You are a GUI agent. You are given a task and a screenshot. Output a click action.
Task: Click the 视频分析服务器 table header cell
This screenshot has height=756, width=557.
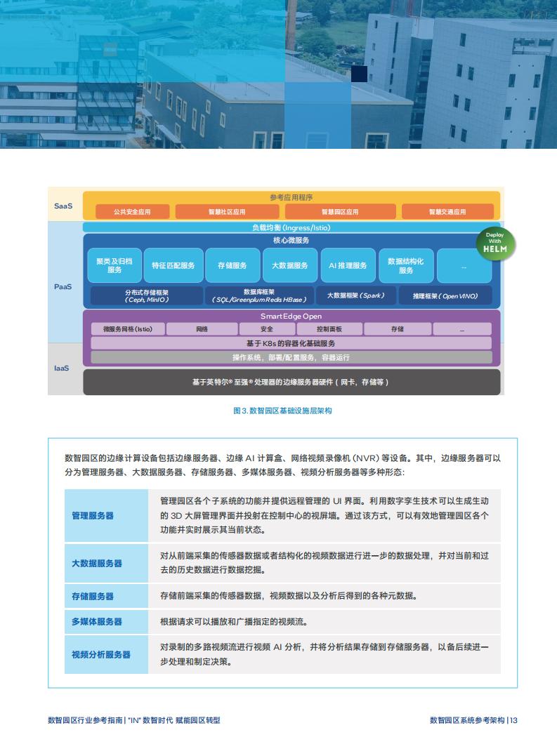106,654
